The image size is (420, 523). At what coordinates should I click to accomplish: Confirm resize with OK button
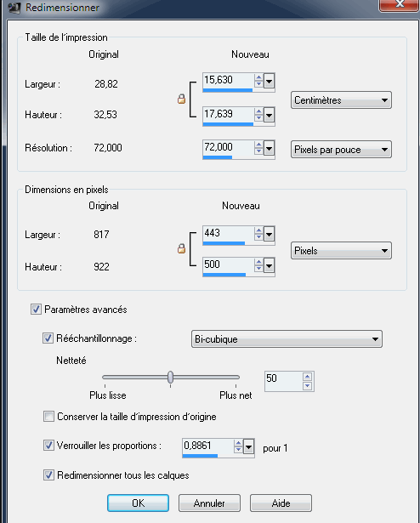tap(138, 503)
